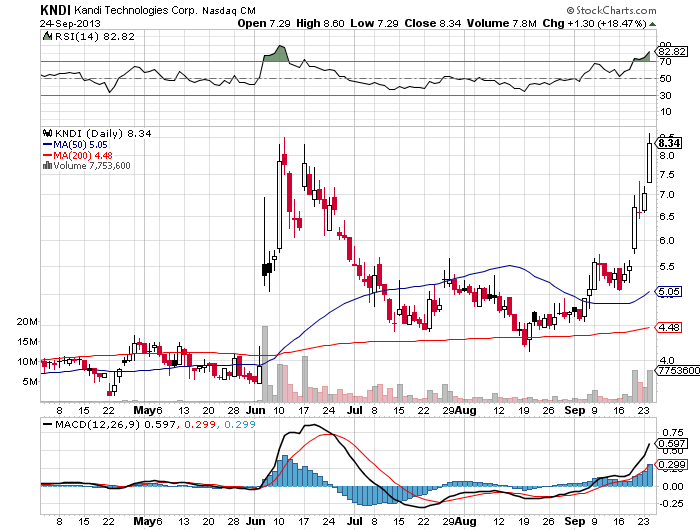Click the RSI(14) indicator icon
Image resolution: width=700 pixels, height=530 pixels.
[x=47, y=36]
